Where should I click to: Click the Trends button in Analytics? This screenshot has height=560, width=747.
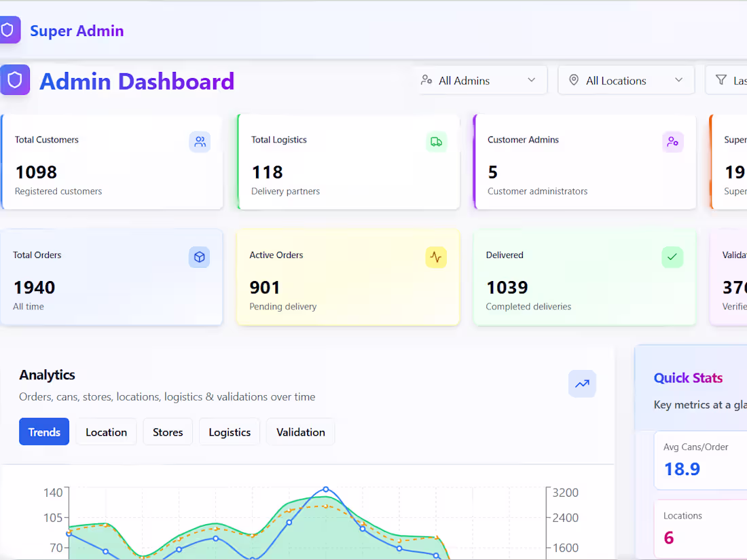[x=43, y=432]
